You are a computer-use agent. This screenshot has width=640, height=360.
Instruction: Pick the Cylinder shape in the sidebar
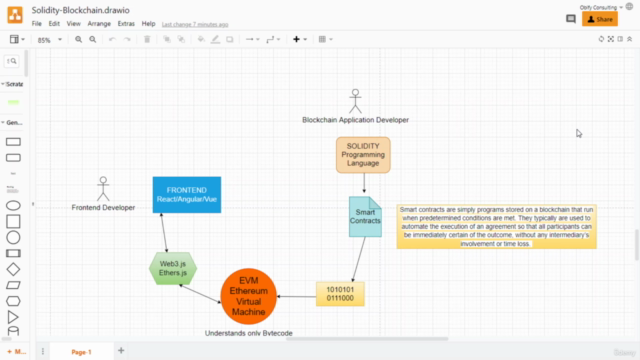13,331
